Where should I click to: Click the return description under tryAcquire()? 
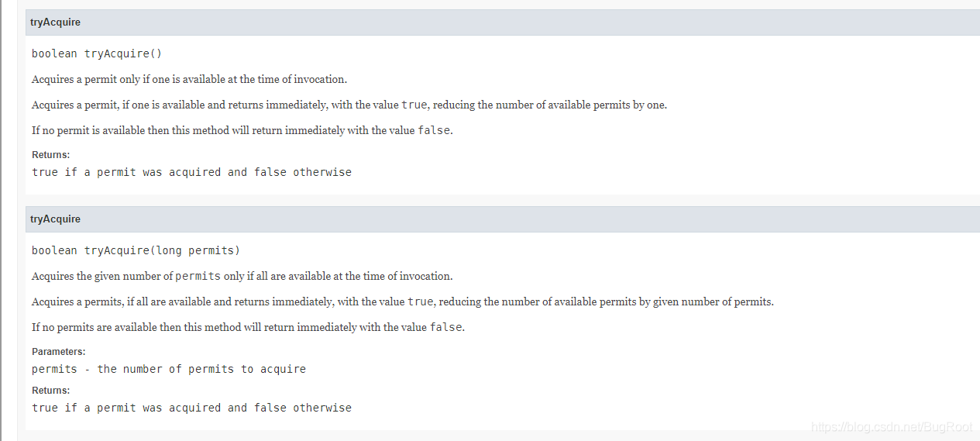point(191,172)
